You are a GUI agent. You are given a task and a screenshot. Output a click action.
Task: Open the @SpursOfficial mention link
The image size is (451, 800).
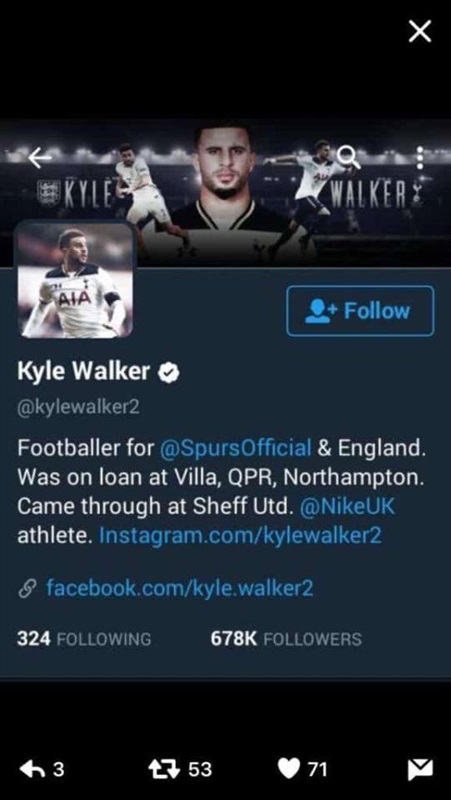[236, 448]
